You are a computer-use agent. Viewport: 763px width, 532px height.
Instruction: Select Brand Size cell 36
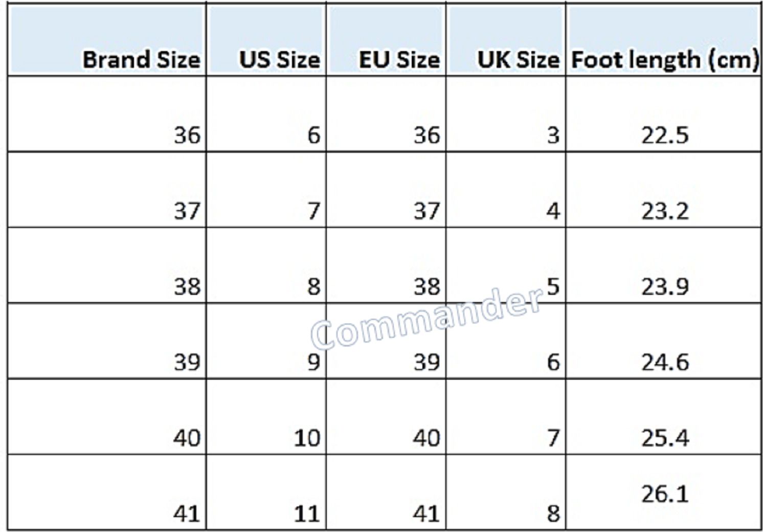[107, 114]
